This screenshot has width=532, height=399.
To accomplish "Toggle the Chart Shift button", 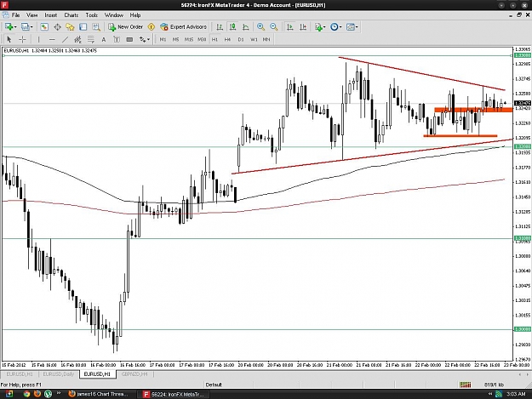I will click(303, 26).
